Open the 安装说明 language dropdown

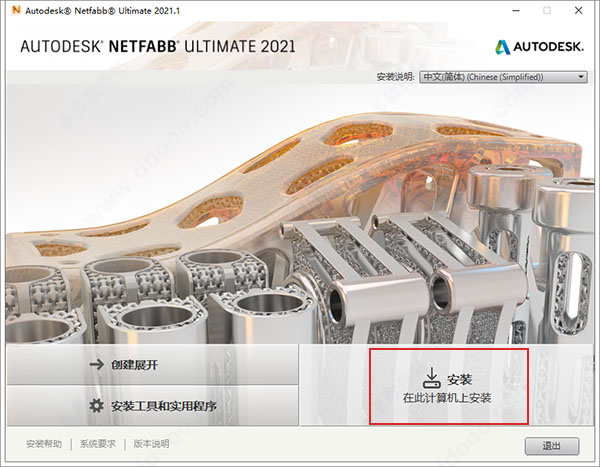[503, 77]
